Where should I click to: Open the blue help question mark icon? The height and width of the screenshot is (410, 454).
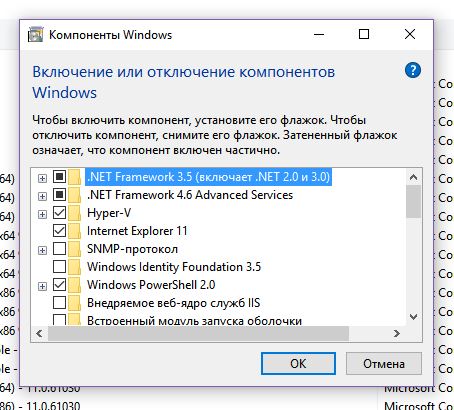point(413,70)
